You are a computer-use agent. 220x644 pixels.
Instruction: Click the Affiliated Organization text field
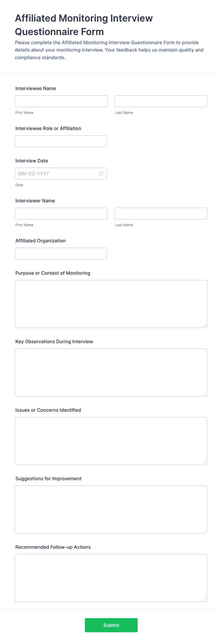(61, 253)
